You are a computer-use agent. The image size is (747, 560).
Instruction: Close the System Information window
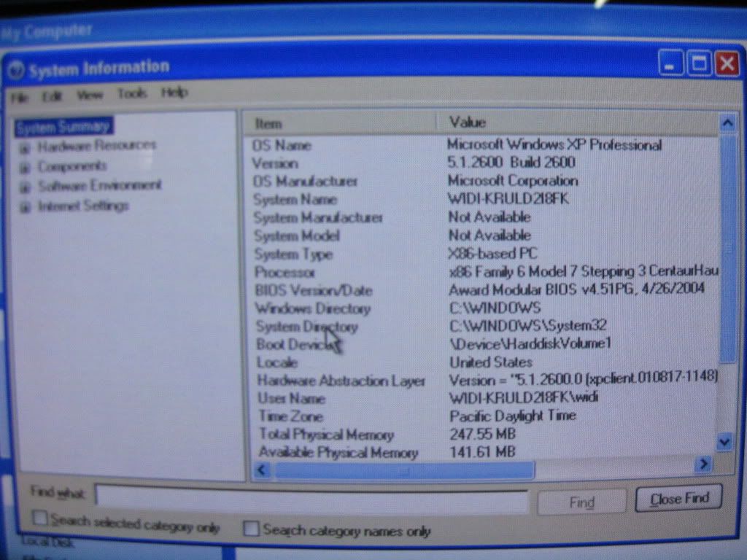pyautogui.click(x=727, y=63)
